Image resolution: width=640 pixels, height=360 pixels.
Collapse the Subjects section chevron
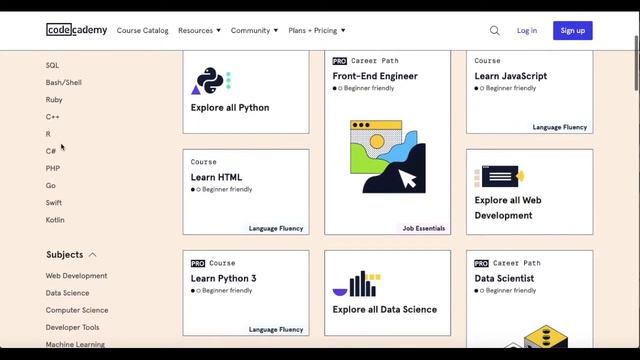coord(93,255)
